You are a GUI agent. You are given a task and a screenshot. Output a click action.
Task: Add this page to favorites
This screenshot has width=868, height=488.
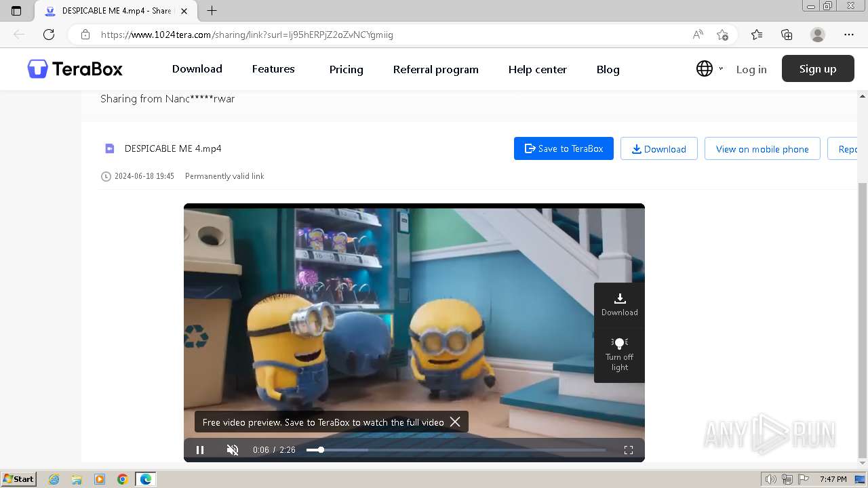(x=722, y=35)
